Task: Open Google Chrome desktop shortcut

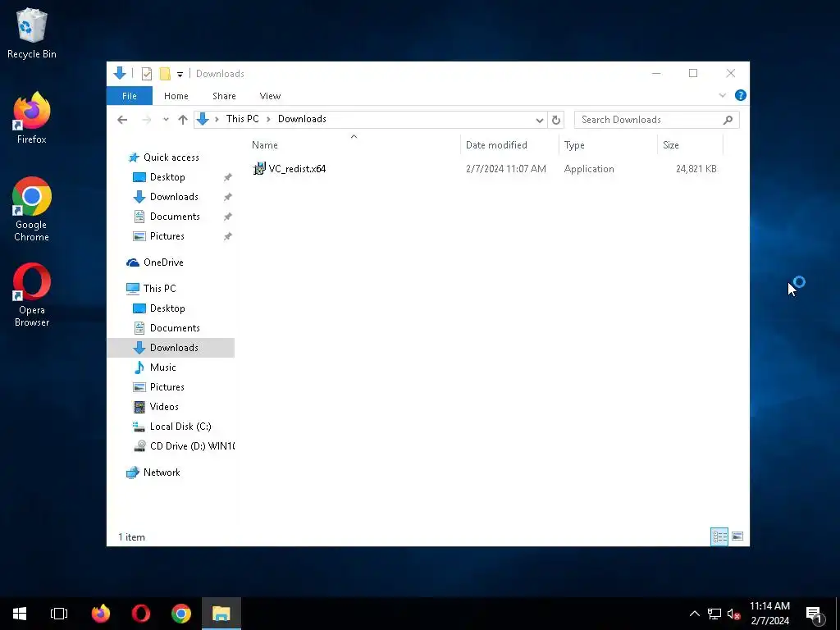Action: (32, 209)
